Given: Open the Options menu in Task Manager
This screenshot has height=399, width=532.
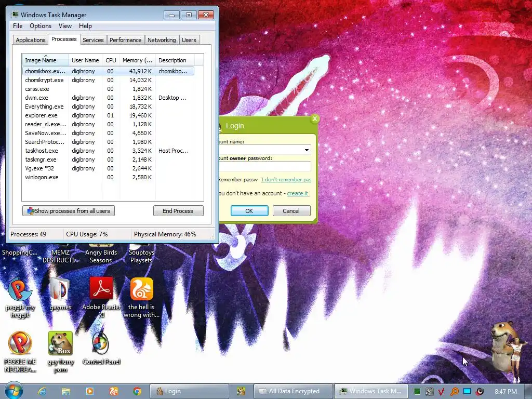Looking at the screenshot, I should [41, 26].
